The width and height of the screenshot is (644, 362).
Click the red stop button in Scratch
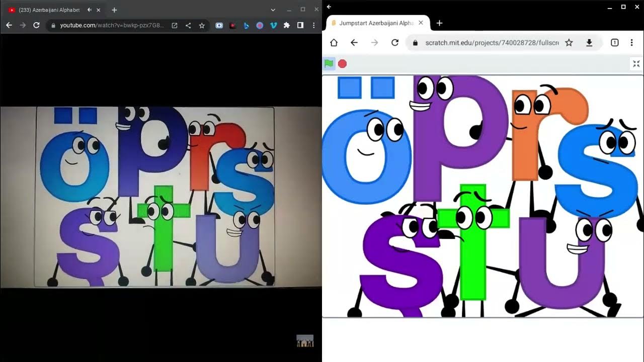(x=342, y=63)
